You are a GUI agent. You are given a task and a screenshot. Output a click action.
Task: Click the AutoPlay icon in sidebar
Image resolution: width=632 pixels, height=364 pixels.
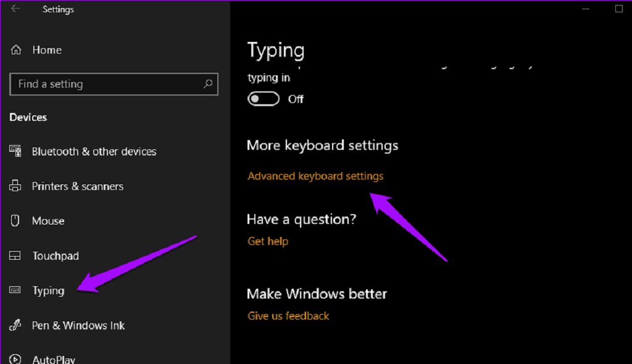pyautogui.click(x=15, y=359)
